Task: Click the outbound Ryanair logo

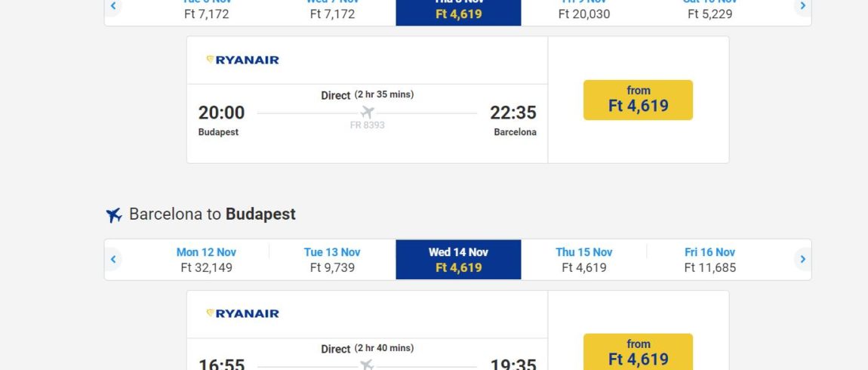Action: pos(242,60)
